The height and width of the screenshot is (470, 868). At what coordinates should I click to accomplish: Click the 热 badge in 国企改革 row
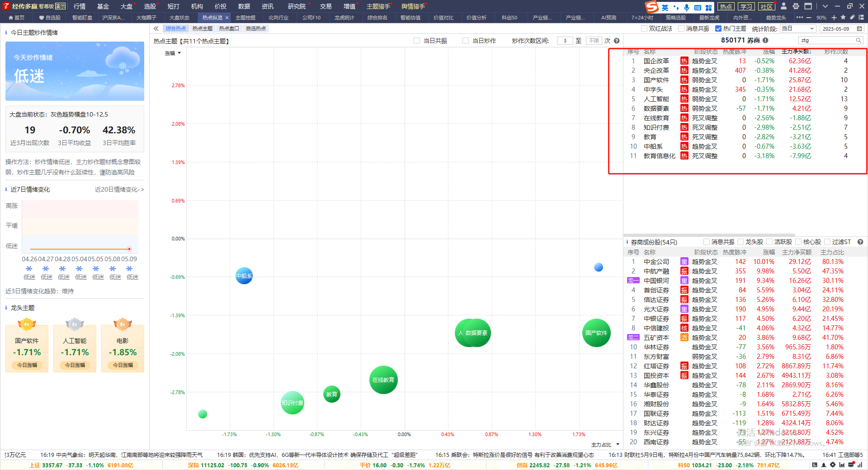click(x=684, y=61)
